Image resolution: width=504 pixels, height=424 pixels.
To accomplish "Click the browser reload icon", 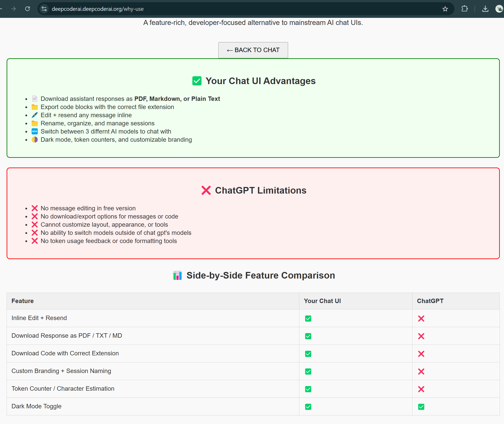I will (28, 9).
